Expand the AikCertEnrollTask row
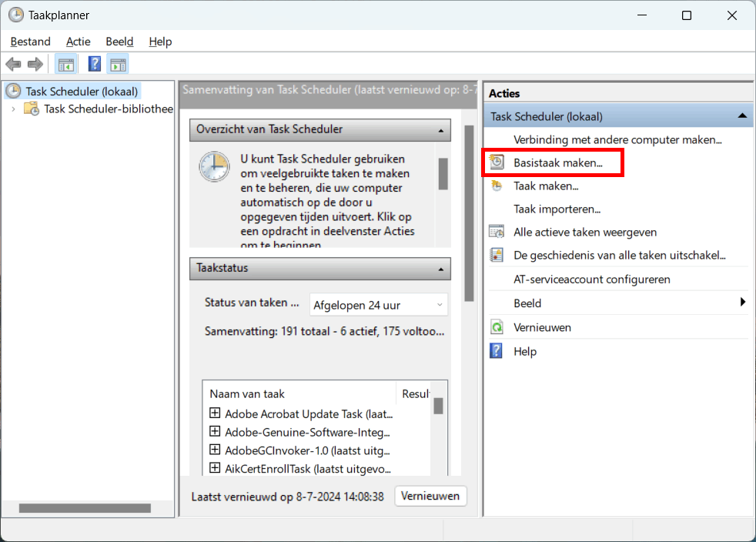The width and height of the screenshot is (756, 542). [215, 467]
